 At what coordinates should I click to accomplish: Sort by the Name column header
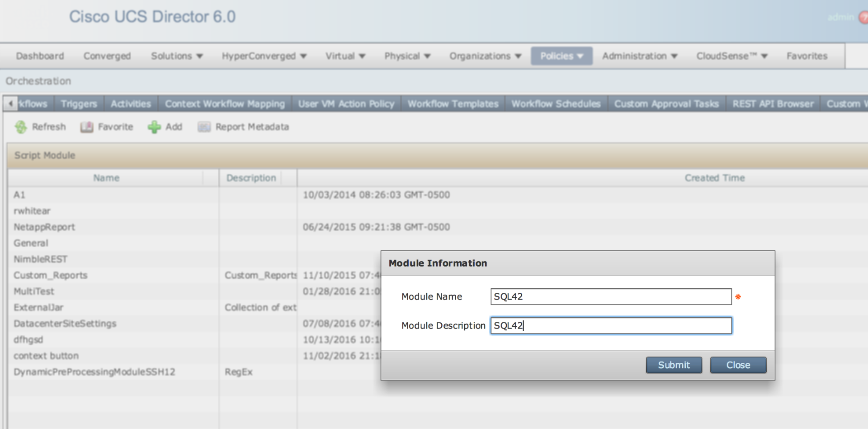tap(106, 178)
